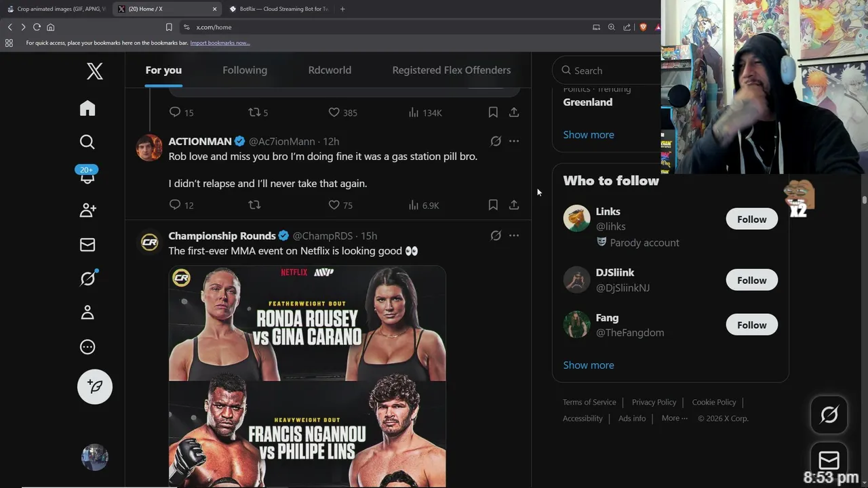Open more options on ACTIONMAN post
This screenshot has width=868, height=488.
click(514, 141)
